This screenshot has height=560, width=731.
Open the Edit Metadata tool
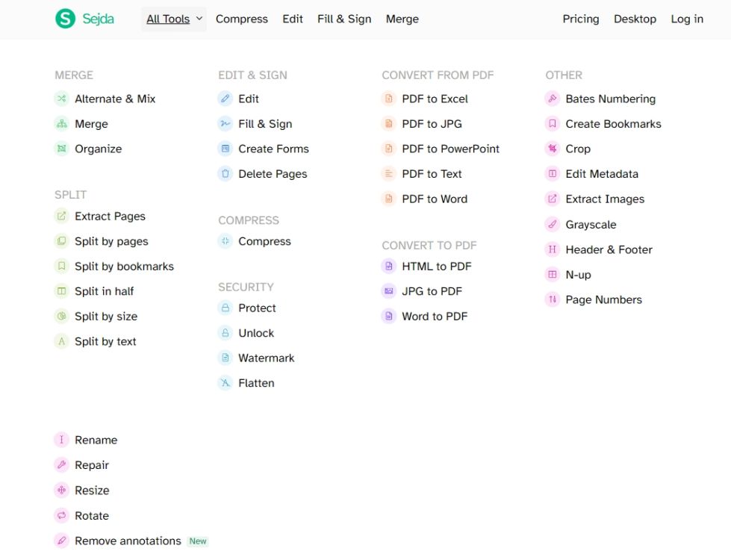(x=591, y=174)
